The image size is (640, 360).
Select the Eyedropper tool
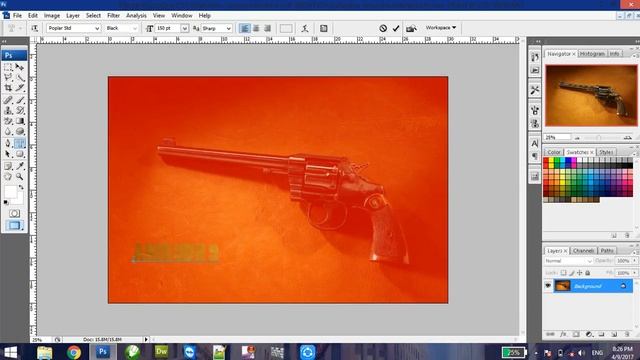20,166
